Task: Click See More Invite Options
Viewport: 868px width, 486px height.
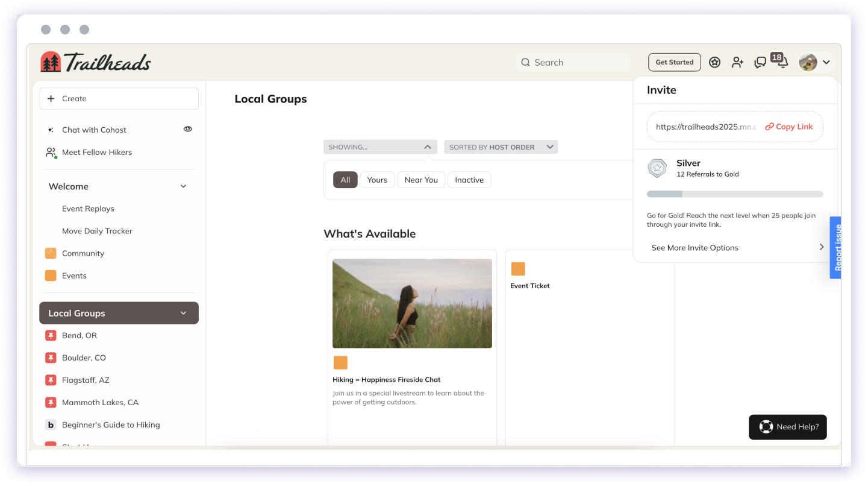Action: 695,247
